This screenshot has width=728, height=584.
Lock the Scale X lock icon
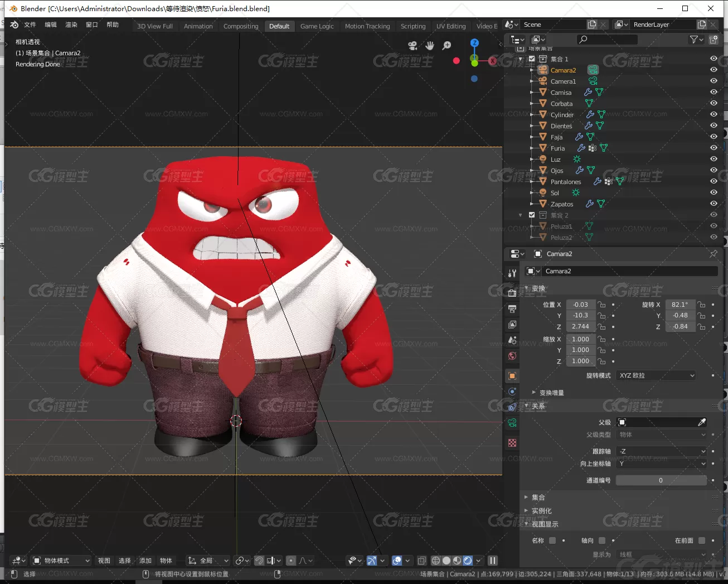click(601, 339)
